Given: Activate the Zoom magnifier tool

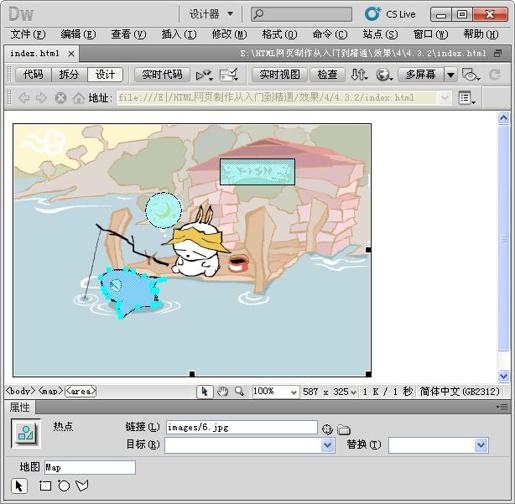Looking at the screenshot, I should click(239, 391).
